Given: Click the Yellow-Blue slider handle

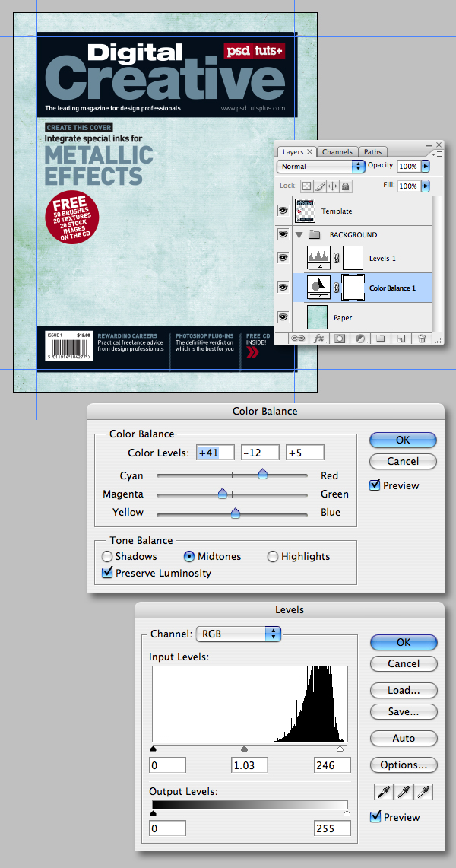Looking at the screenshot, I should [x=236, y=513].
